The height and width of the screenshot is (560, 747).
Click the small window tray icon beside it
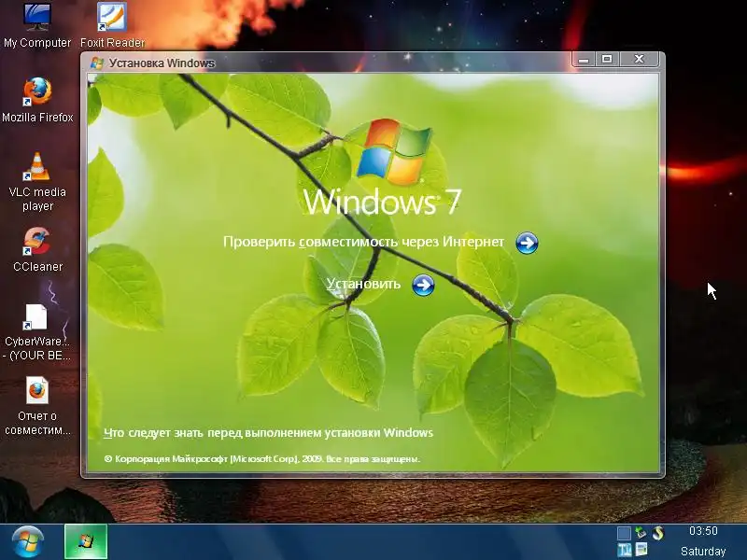tap(641, 549)
